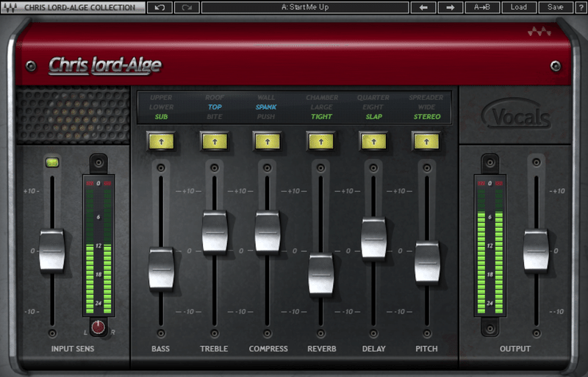
Task: Click the Waves logo in the toolbar
Action: point(10,7)
